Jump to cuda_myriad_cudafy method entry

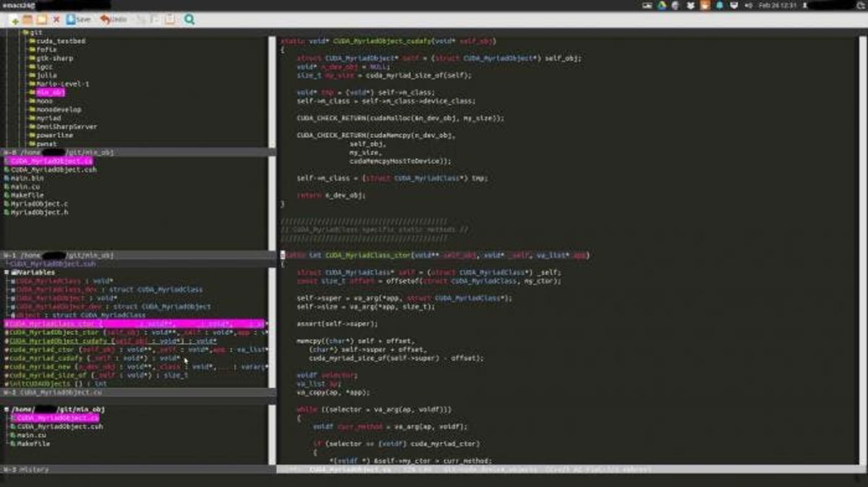coord(93,359)
